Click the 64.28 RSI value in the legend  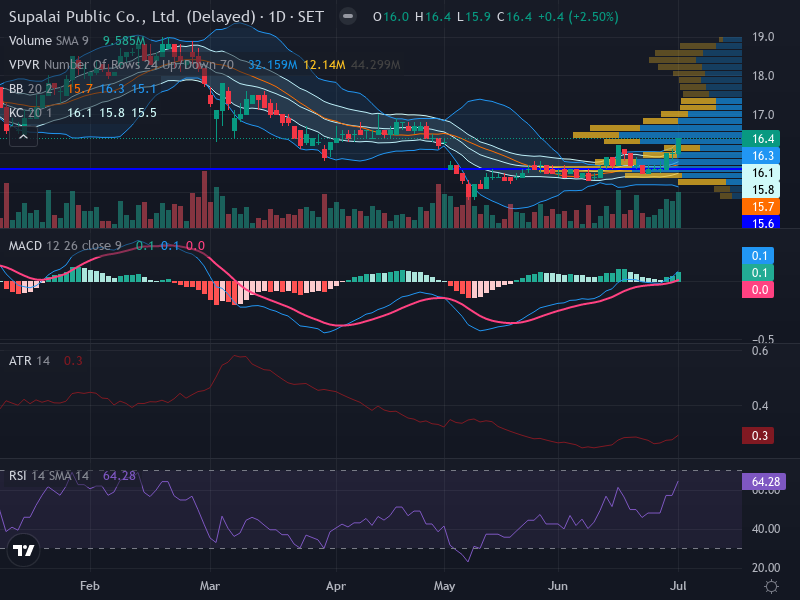pyautogui.click(x=119, y=476)
